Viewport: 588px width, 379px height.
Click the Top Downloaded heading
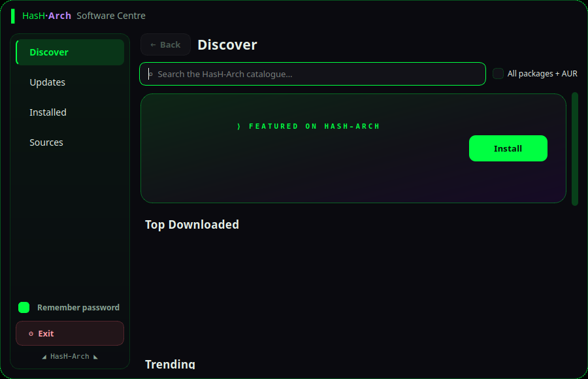(192, 224)
